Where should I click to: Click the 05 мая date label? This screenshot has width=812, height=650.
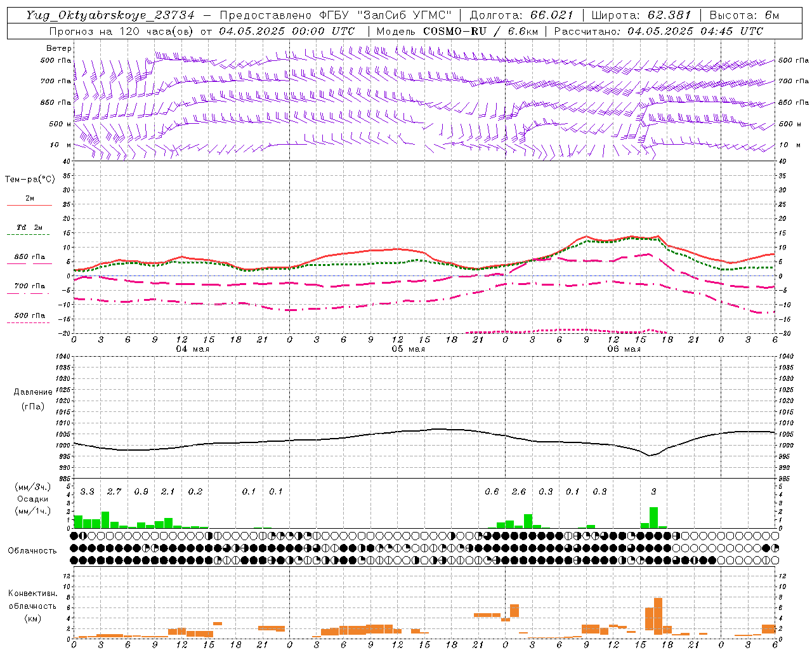pyautogui.click(x=408, y=349)
